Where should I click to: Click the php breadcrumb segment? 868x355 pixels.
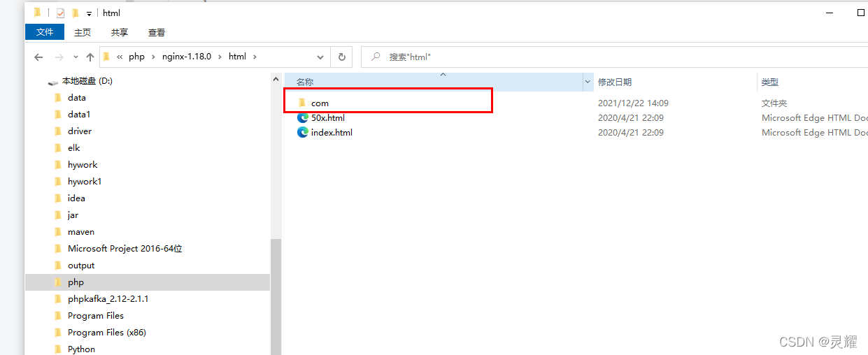tap(136, 57)
